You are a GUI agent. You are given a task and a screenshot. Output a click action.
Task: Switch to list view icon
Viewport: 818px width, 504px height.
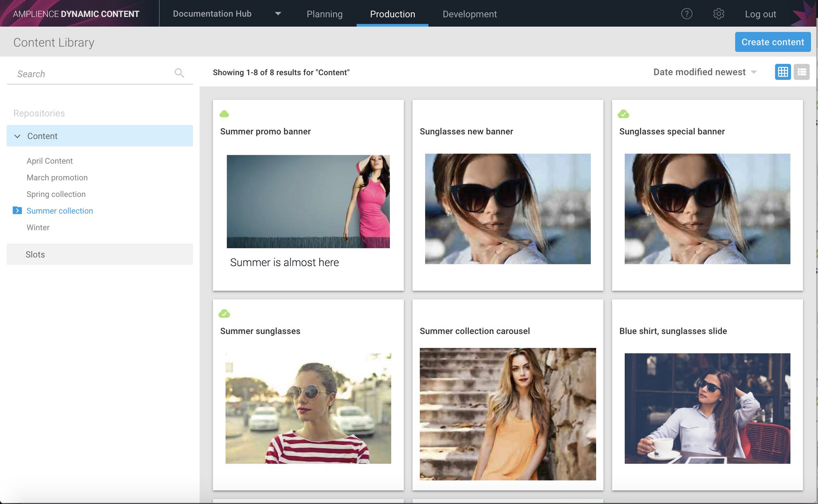tap(801, 72)
